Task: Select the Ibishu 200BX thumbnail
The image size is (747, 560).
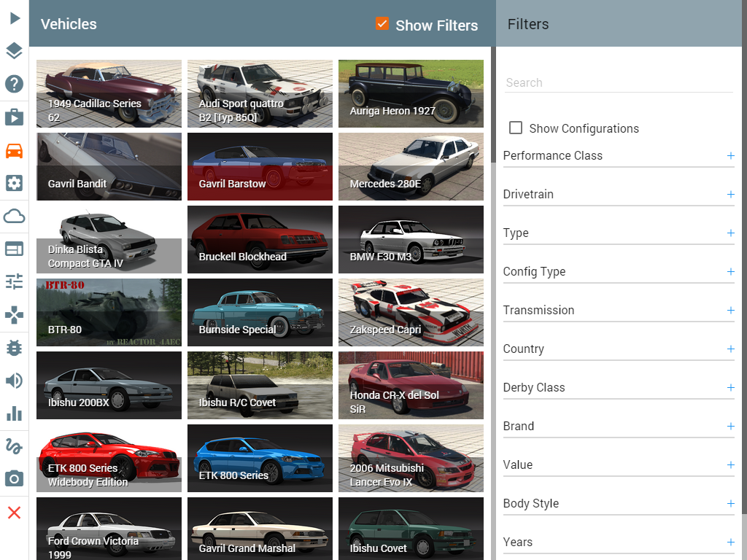Action: click(x=109, y=385)
